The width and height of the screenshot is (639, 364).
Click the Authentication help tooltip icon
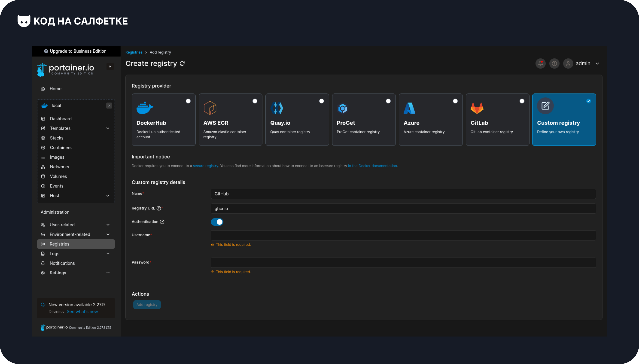[162, 222]
